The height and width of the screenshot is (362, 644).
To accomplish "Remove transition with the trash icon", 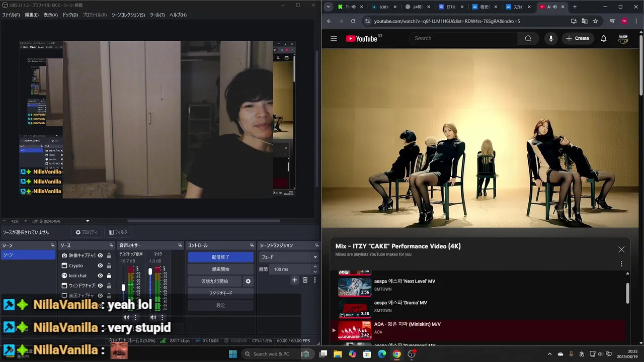I will [x=305, y=280].
